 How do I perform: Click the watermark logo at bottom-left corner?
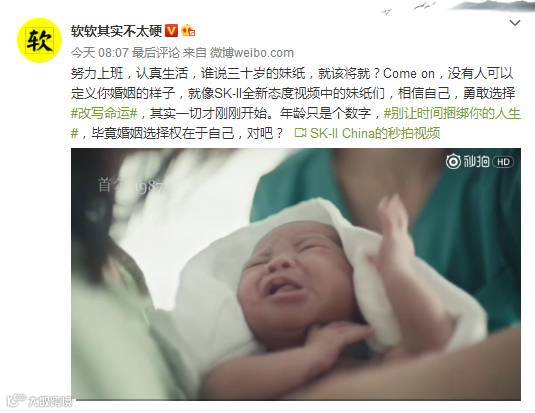click(40, 401)
